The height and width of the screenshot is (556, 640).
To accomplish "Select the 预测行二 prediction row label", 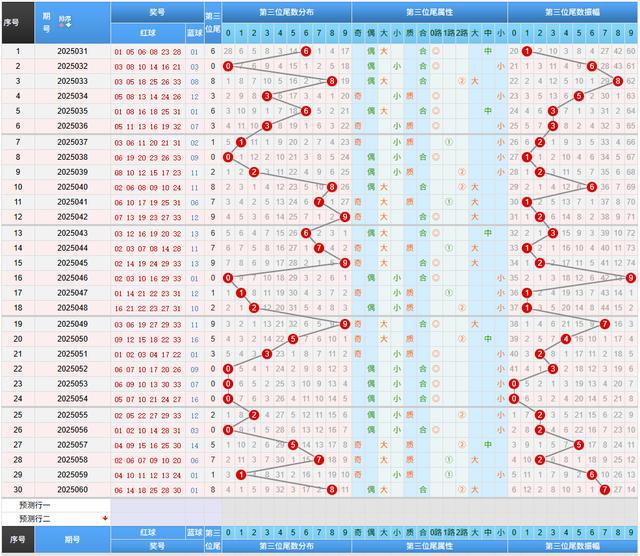I will coord(35,518).
